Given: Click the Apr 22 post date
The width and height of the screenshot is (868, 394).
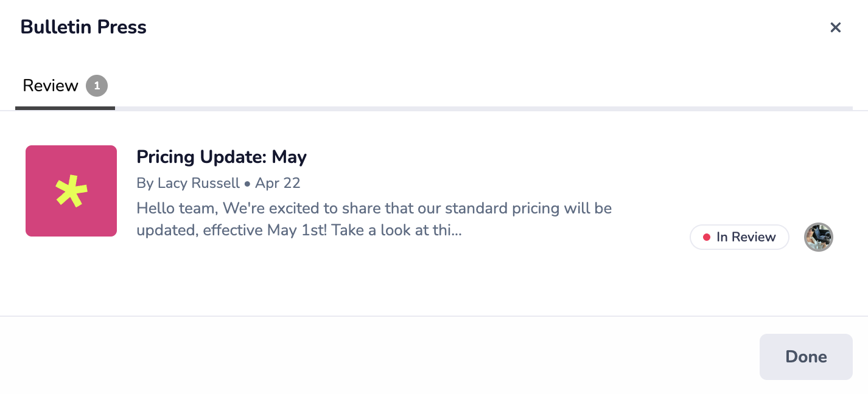Looking at the screenshot, I should point(278,183).
